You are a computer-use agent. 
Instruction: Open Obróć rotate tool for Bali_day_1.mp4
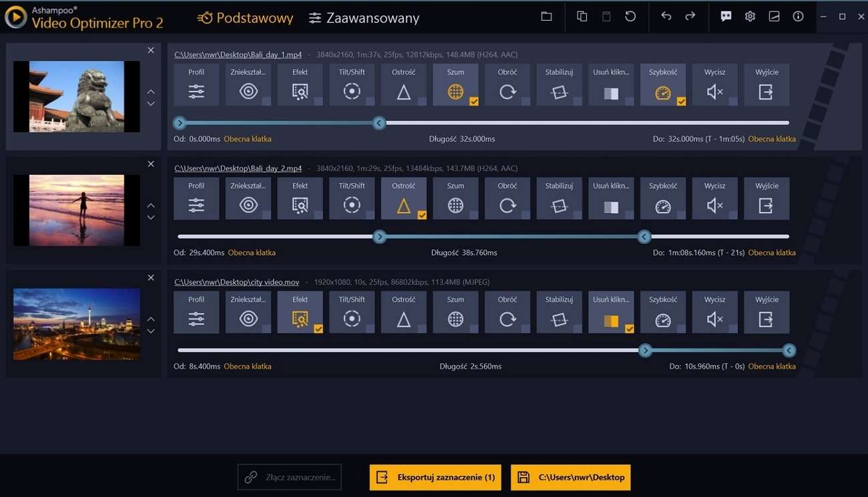(x=507, y=85)
